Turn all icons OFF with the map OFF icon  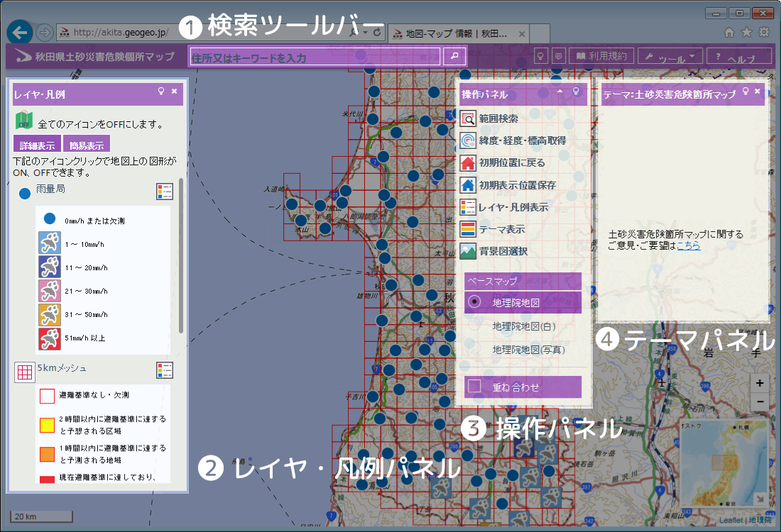pyautogui.click(x=24, y=121)
